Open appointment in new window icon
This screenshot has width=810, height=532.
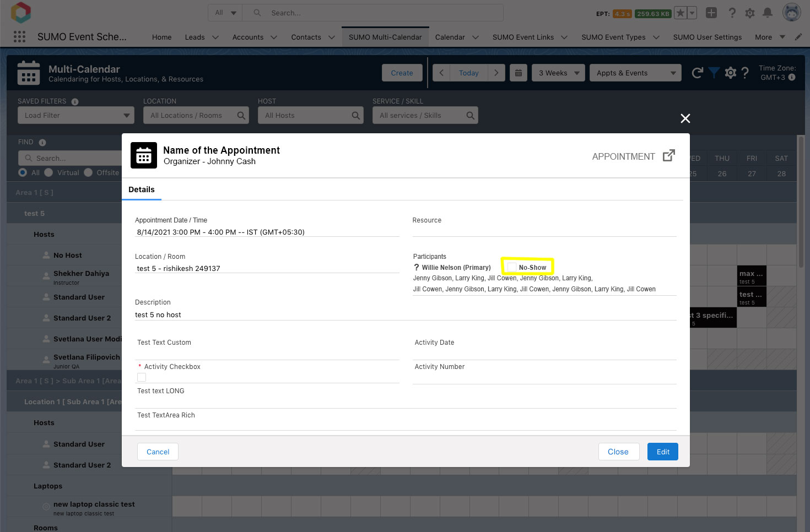tap(668, 156)
